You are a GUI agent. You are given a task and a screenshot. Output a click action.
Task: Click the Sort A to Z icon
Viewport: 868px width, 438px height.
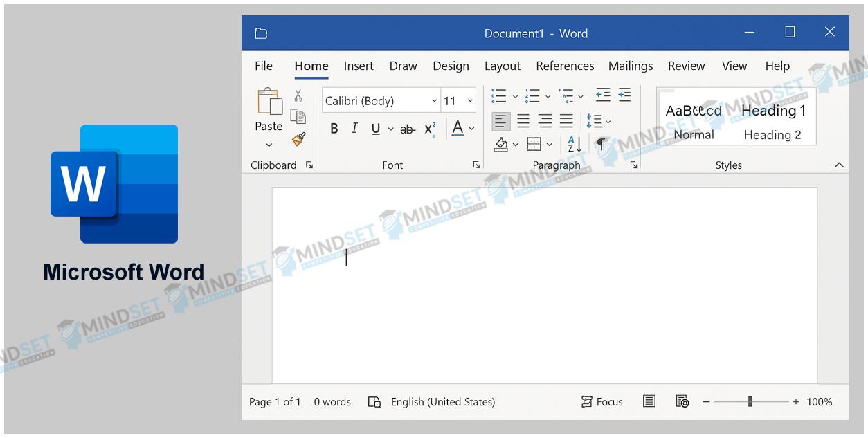(575, 144)
